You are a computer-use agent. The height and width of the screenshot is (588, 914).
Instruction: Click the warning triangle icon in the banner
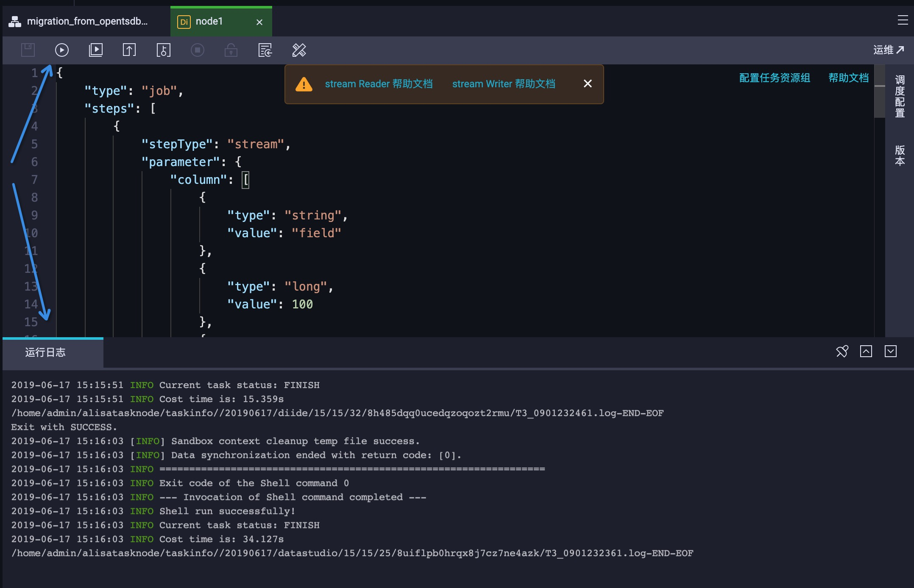(304, 84)
